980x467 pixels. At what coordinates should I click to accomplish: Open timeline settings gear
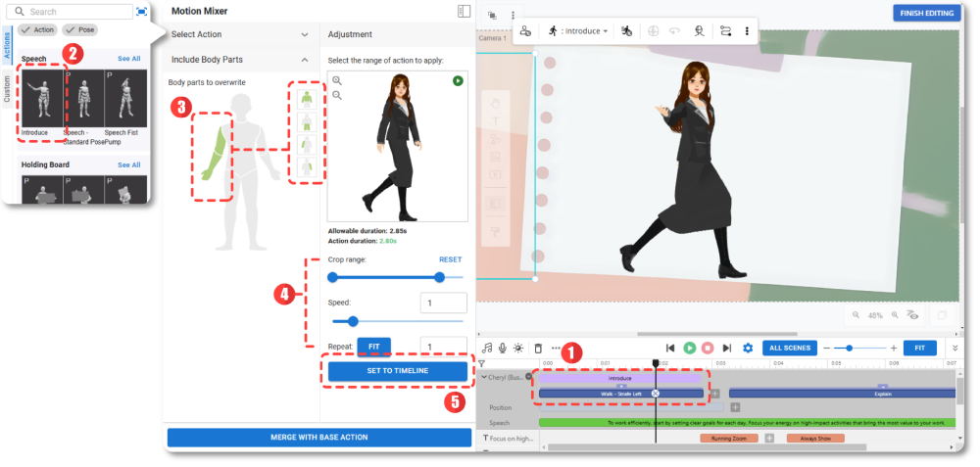748,348
